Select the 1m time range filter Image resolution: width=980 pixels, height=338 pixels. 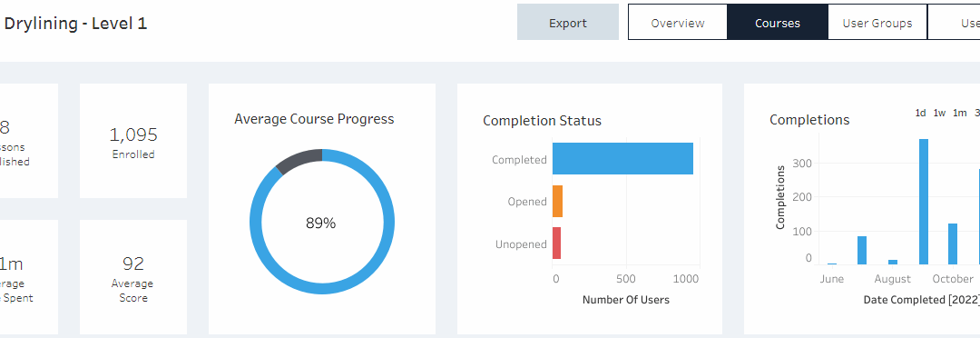click(959, 114)
